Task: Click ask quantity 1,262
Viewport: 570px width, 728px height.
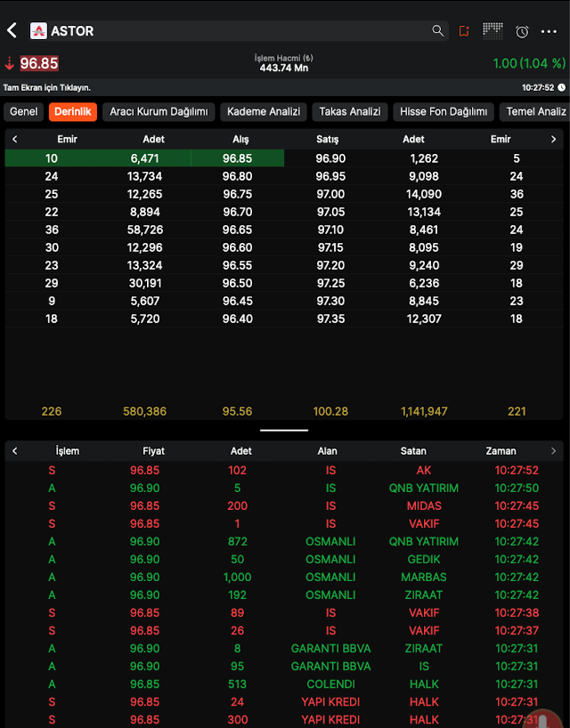Action: [424, 158]
